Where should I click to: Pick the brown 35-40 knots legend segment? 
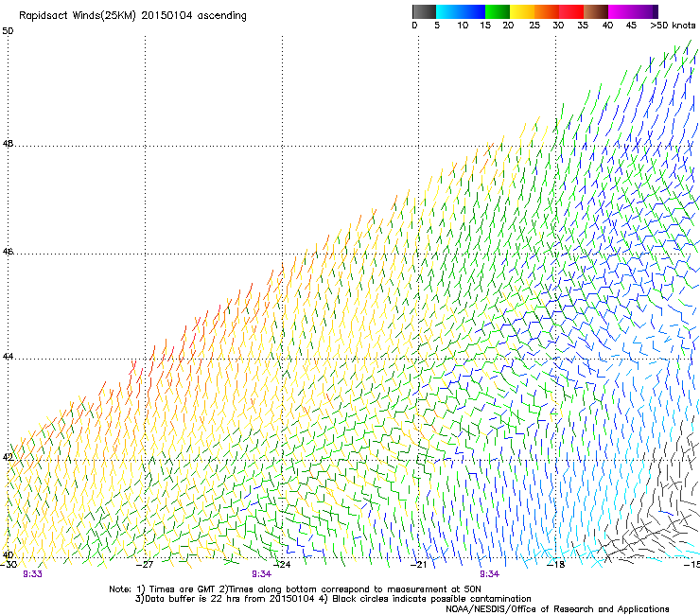click(596, 11)
